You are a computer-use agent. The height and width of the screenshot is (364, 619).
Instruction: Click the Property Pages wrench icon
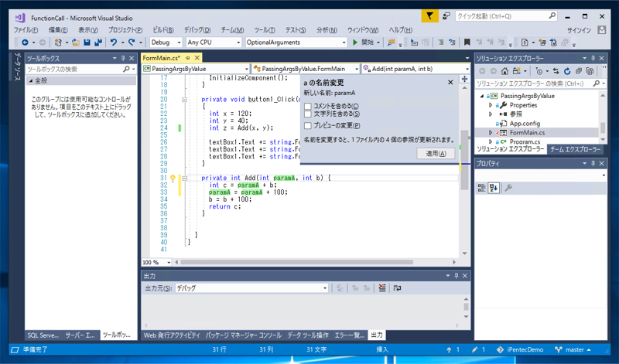[508, 188]
